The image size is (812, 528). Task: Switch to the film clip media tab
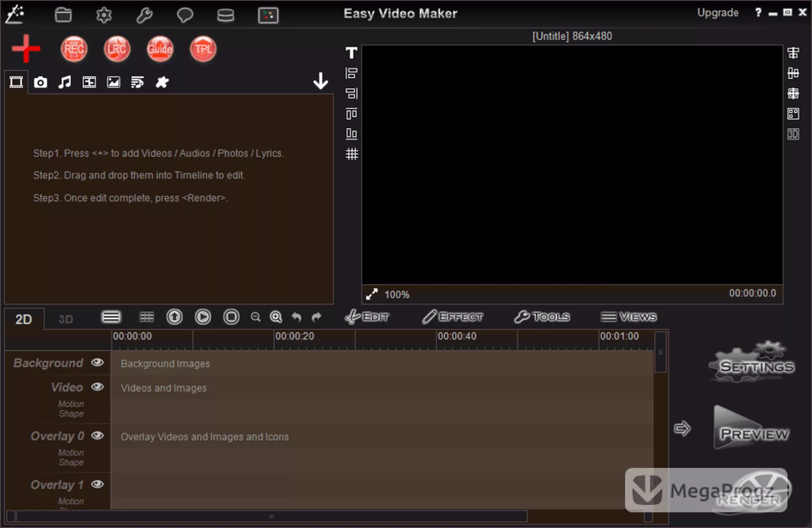click(89, 82)
